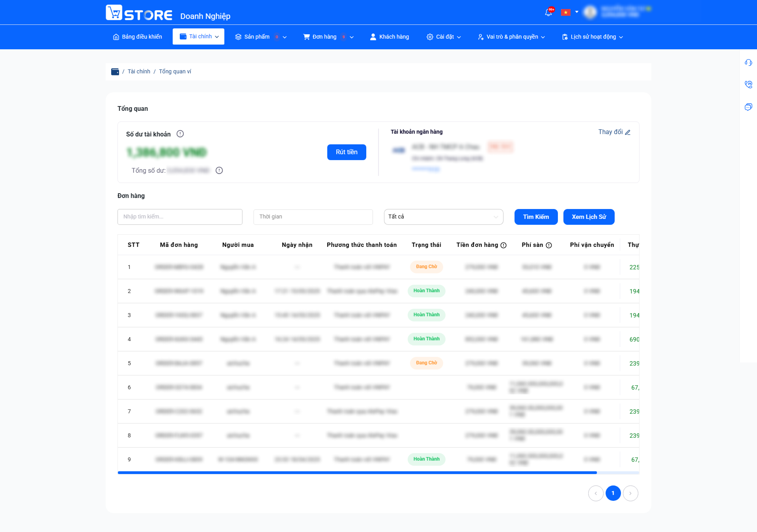Open the Sản phẩm menu
The height and width of the screenshot is (532, 757).
pyautogui.click(x=260, y=37)
